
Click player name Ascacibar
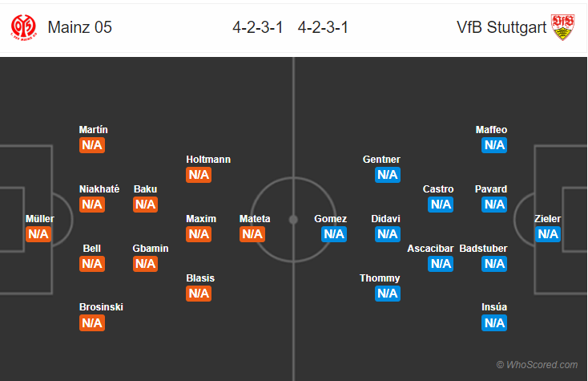tap(430, 249)
